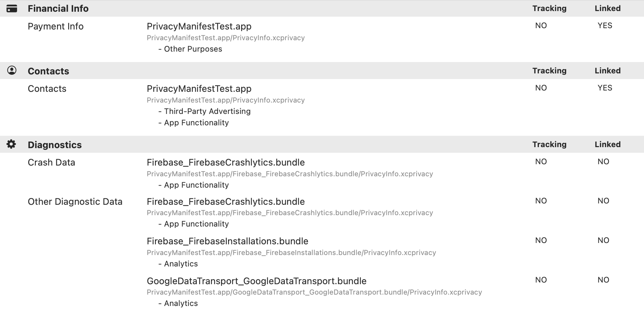
Task: Click Tracking NO for GoogleDataTransport row
Action: (541, 280)
